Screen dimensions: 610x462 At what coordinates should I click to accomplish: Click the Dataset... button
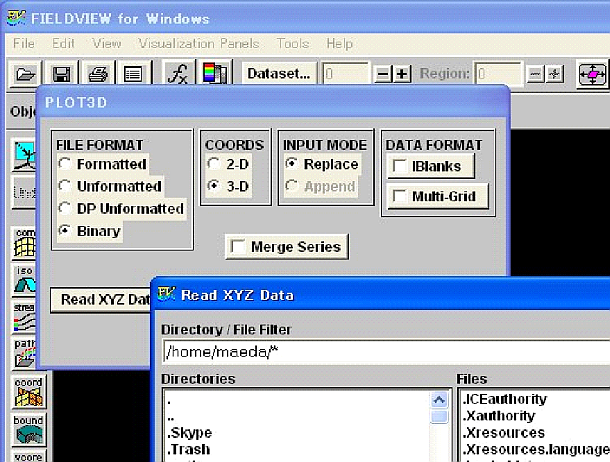[279, 74]
